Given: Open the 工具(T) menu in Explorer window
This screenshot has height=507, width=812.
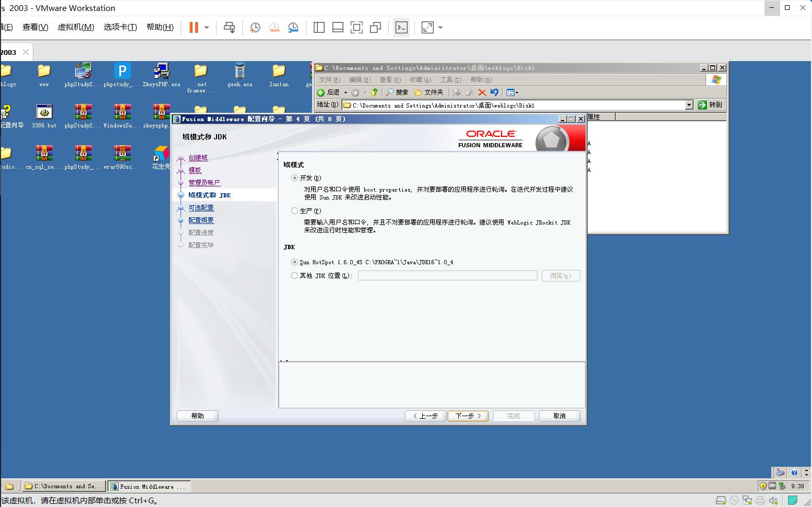Looking at the screenshot, I should 450,80.
